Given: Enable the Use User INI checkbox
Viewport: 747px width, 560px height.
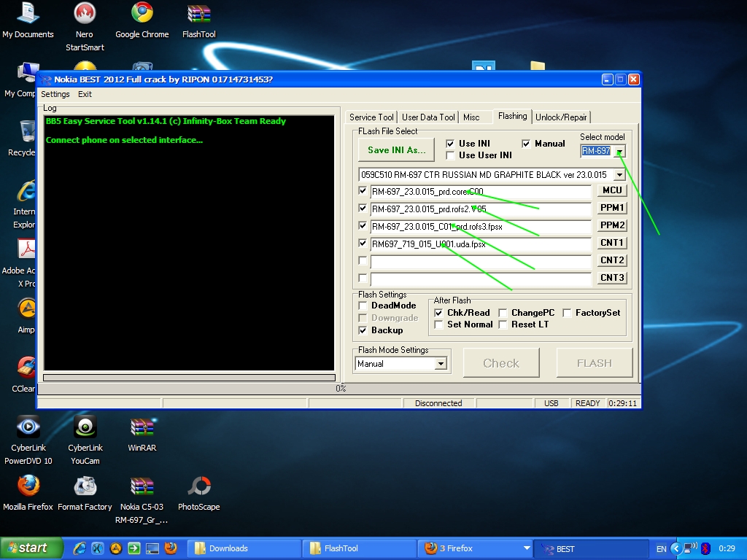Looking at the screenshot, I should [450, 155].
